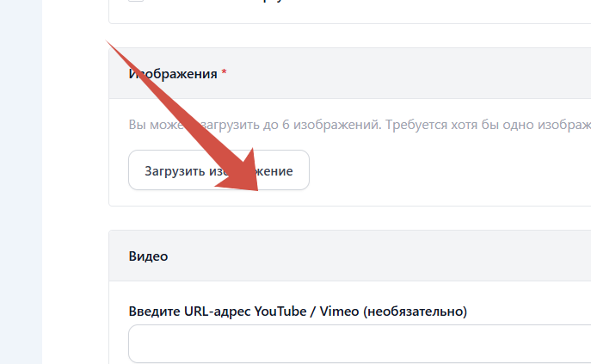Click the "Загрузить изображение" upload button
Viewport: 591px width, 364px height.
click(x=218, y=170)
